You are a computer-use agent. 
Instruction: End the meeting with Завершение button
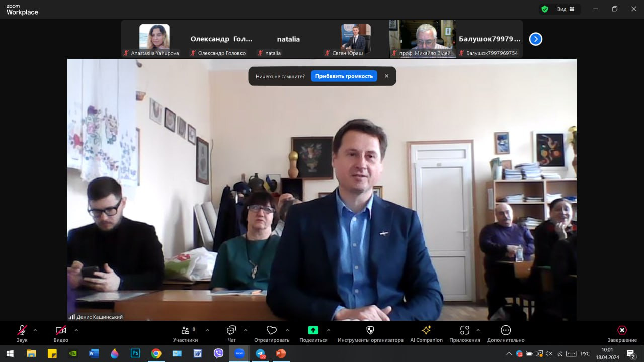click(622, 333)
